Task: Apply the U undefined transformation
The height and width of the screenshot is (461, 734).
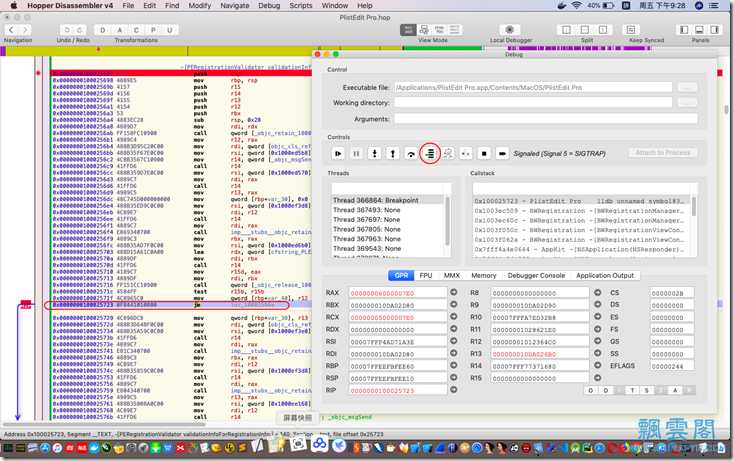Action: pos(169,30)
